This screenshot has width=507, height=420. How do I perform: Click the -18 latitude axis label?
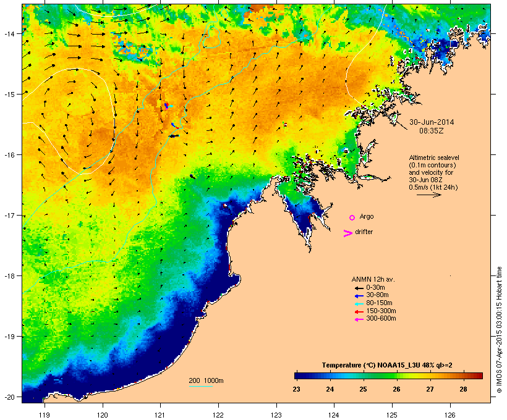click(x=9, y=276)
